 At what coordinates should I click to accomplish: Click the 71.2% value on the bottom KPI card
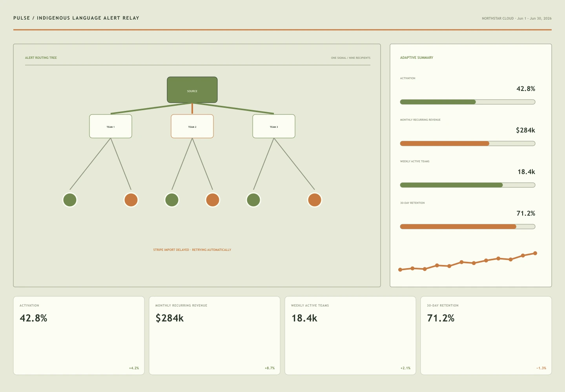tap(441, 318)
